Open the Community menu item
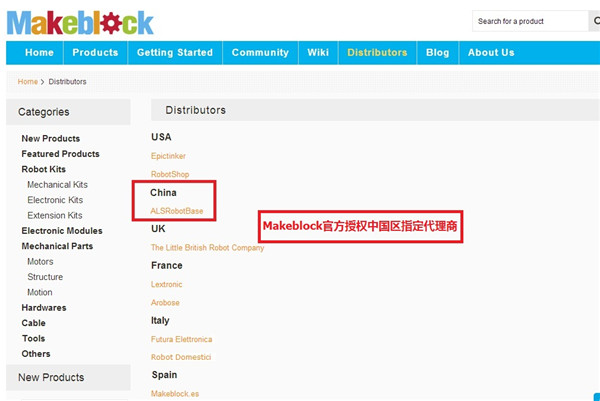 [x=260, y=52]
